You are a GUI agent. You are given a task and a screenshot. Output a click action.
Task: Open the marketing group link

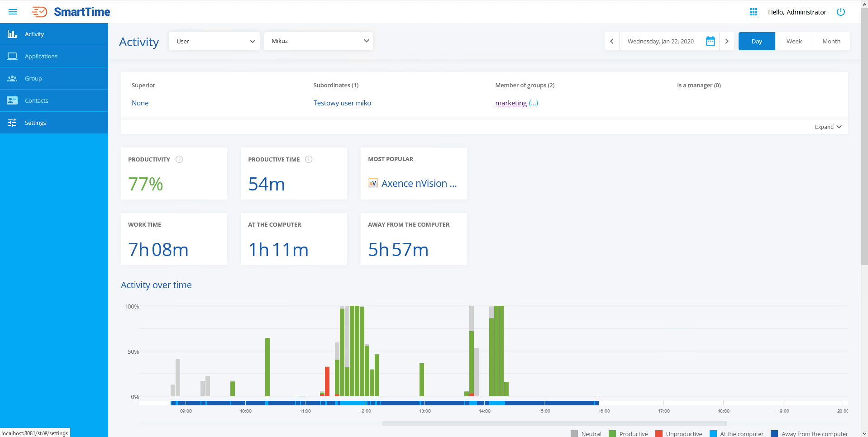click(x=511, y=103)
